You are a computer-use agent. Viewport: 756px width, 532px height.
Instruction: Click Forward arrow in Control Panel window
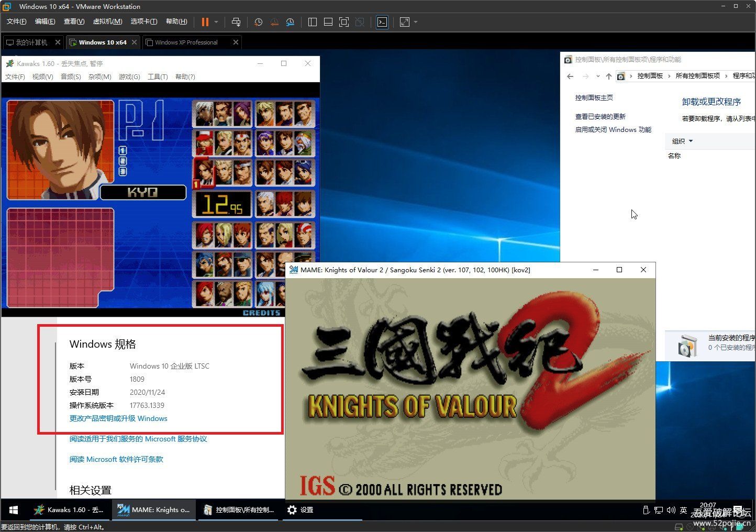point(586,76)
